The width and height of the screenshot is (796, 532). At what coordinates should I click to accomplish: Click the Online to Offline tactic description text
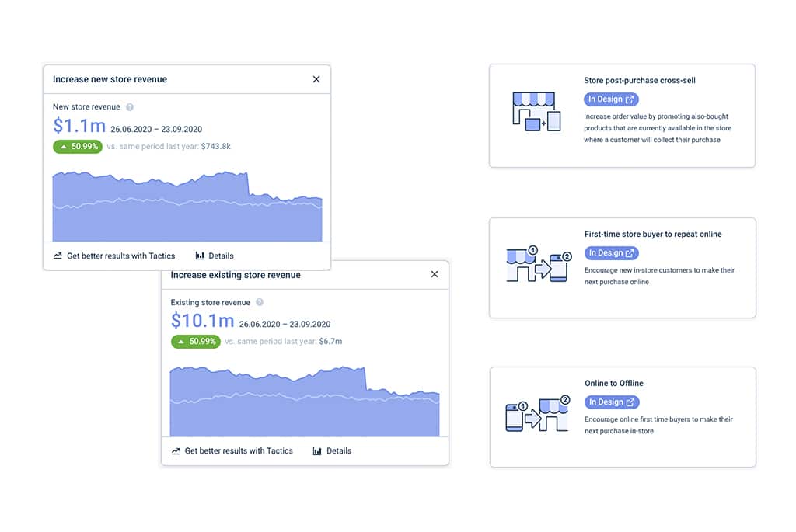[658, 425]
